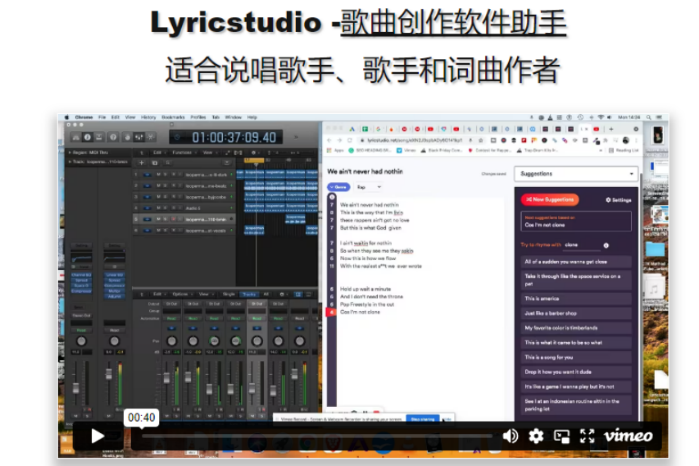
Task: Duplicate track button beside the plus
Action: [x=155, y=163]
